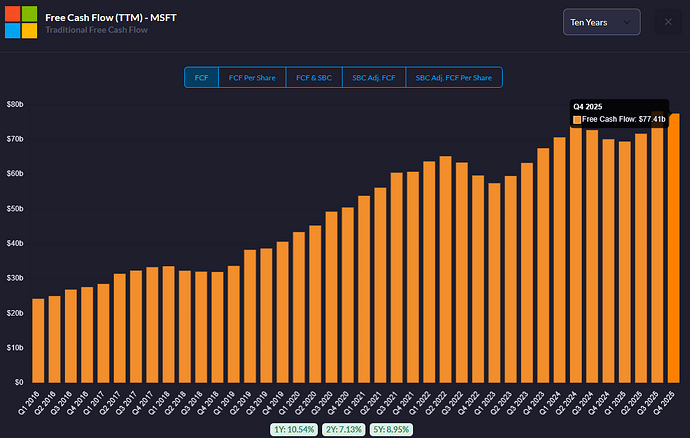Click the Q1 2020 bar
The height and width of the screenshot is (438, 690).
(x=299, y=307)
